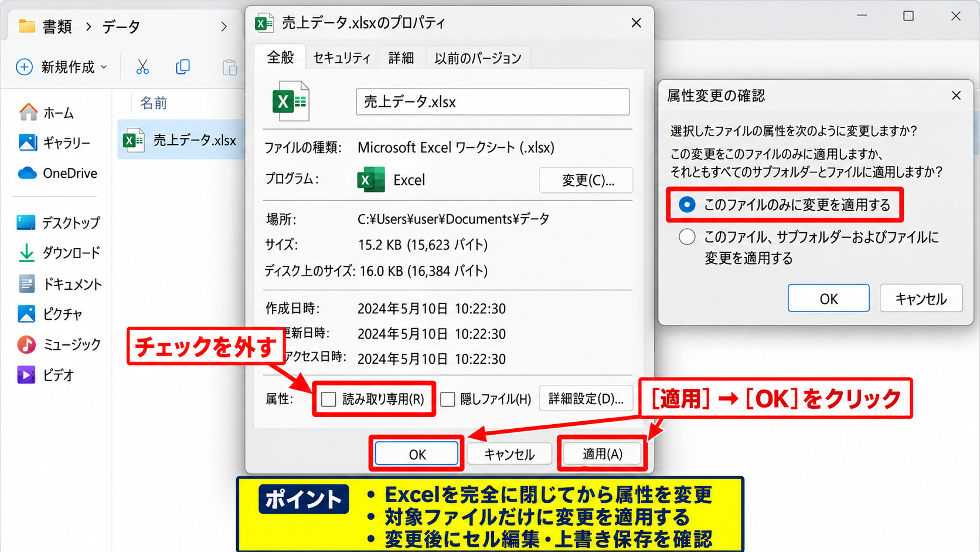Close the 属性変更の確認 dialog
Screen dimensions: 980x552
[x=956, y=95]
